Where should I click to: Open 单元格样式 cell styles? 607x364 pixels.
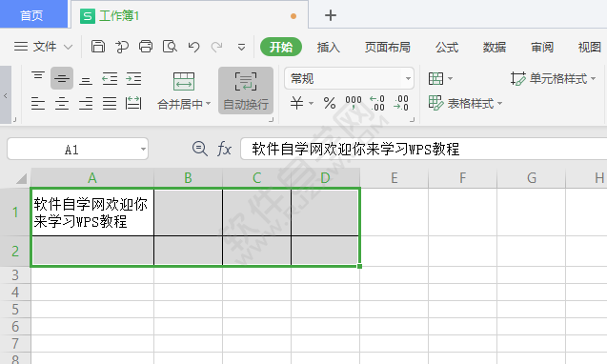pyautogui.click(x=554, y=78)
